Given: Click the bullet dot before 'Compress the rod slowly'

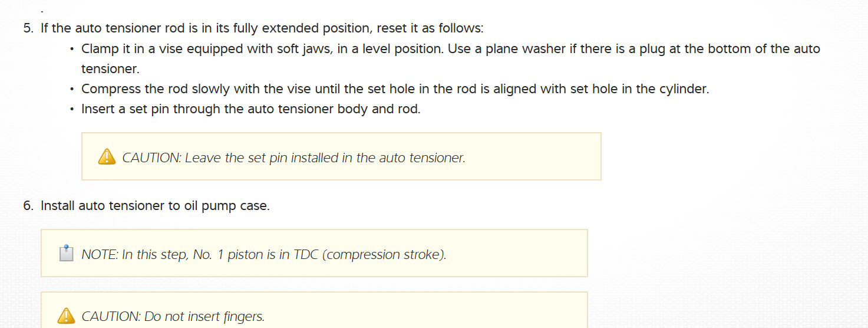Looking at the screenshot, I should click(x=72, y=90).
